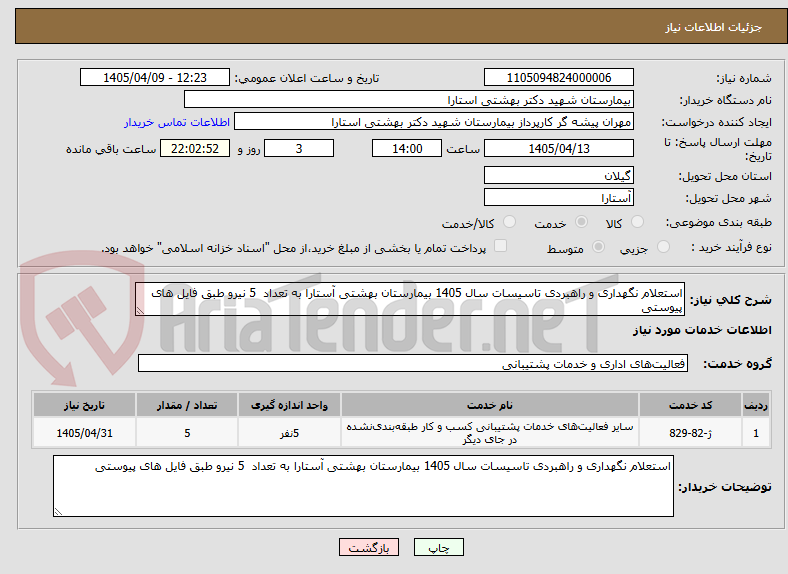Click the اطلاعات خدمات مورد نیاز heading
The height and width of the screenshot is (574, 788).
point(702,330)
